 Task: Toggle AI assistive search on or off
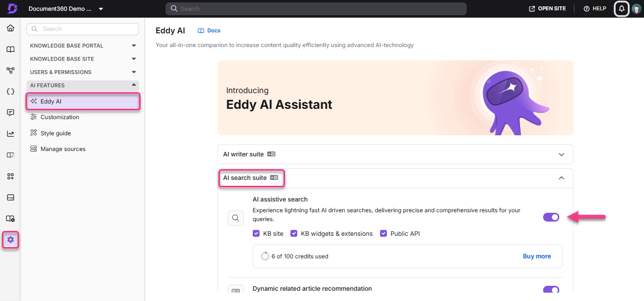551,217
